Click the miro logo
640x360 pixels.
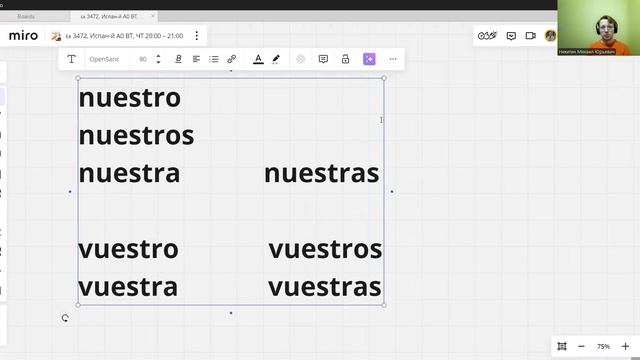(x=23, y=36)
